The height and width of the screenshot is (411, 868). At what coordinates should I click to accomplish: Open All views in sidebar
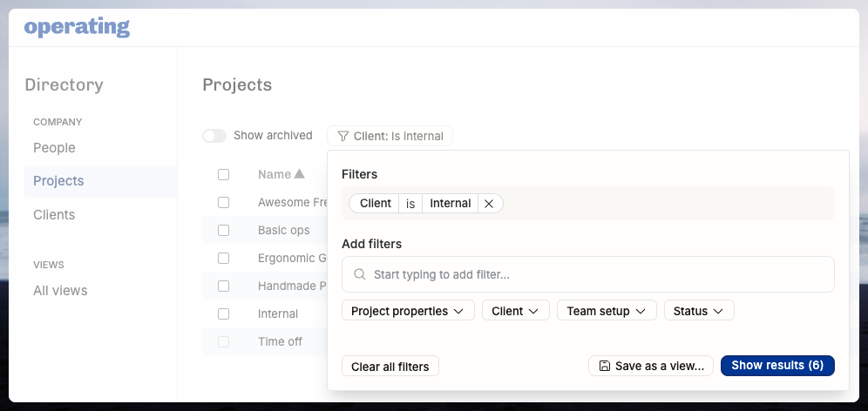[60, 291]
